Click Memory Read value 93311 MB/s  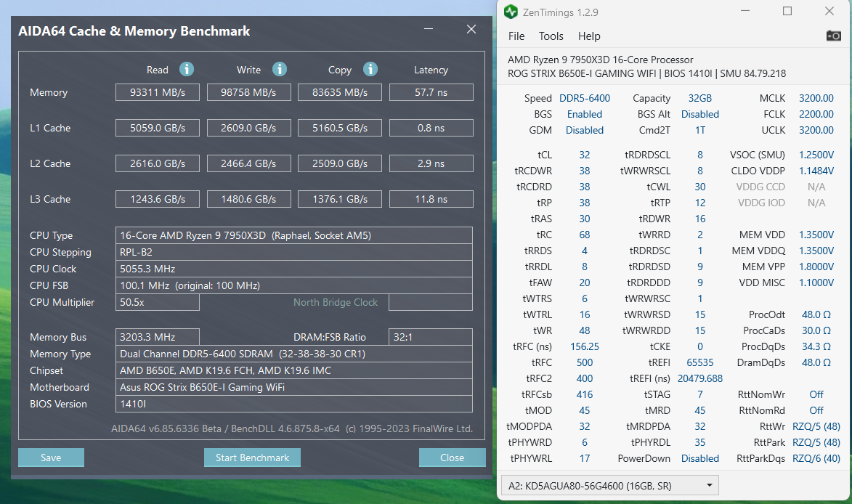pyautogui.click(x=158, y=92)
